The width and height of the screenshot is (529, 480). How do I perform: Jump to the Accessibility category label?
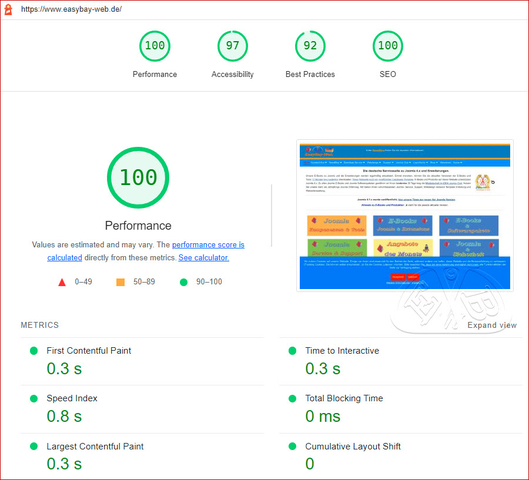(x=232, y=74)
